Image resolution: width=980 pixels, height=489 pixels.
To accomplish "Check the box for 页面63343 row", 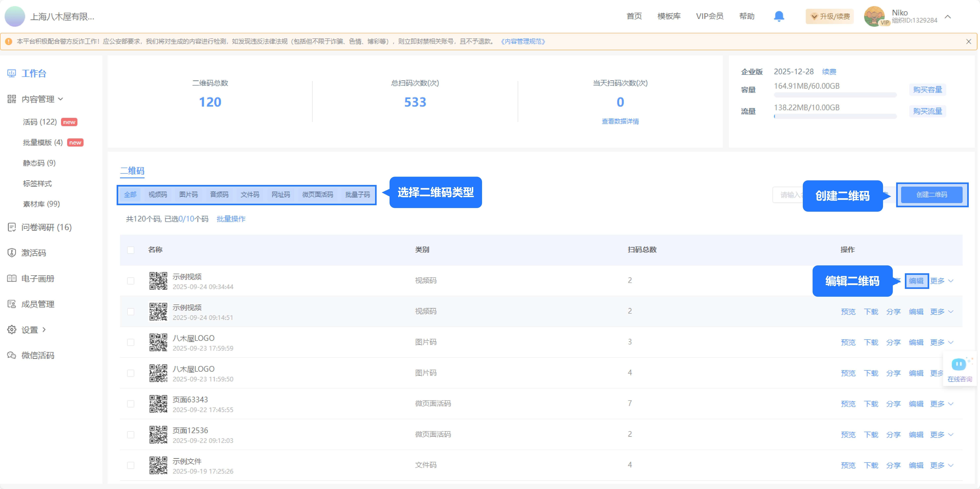I will pyautogui.click(x=130, y=404).
